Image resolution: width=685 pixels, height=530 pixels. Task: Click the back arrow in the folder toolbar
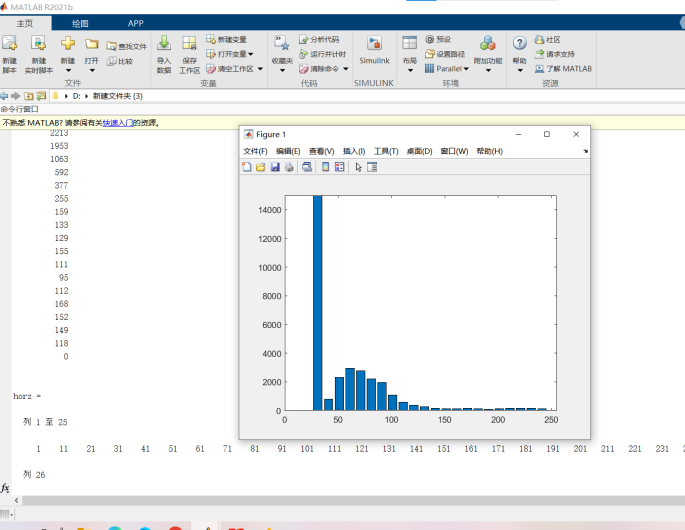click(x=4, y=96)
